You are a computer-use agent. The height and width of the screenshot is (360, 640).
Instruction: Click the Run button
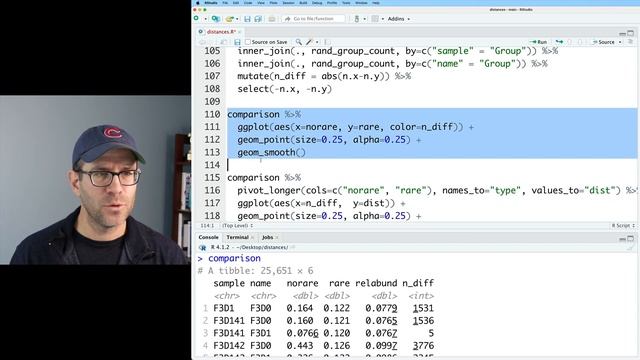pos(538,42)
